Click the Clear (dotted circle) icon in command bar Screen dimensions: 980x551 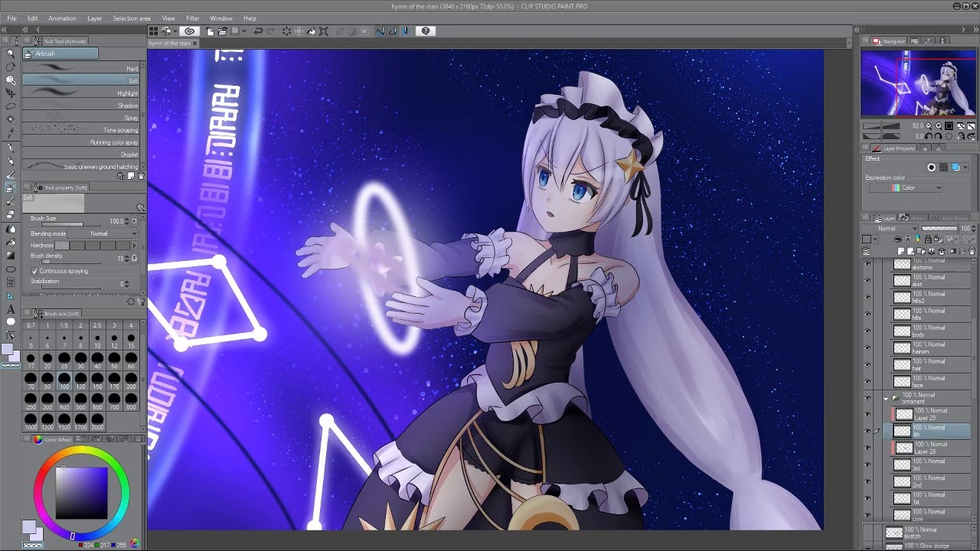click(286, 31)
